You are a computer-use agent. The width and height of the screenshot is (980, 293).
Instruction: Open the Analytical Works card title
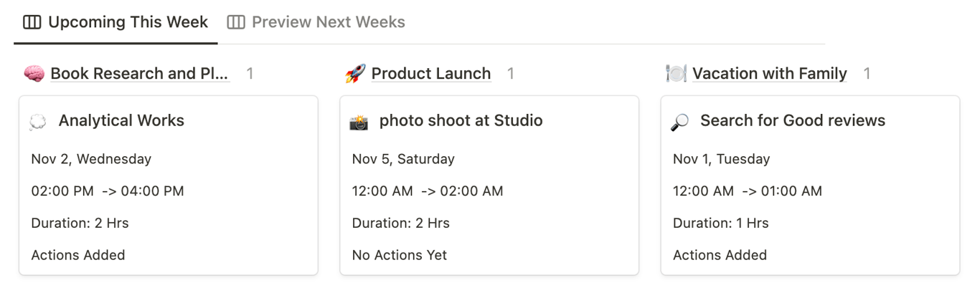121,120
